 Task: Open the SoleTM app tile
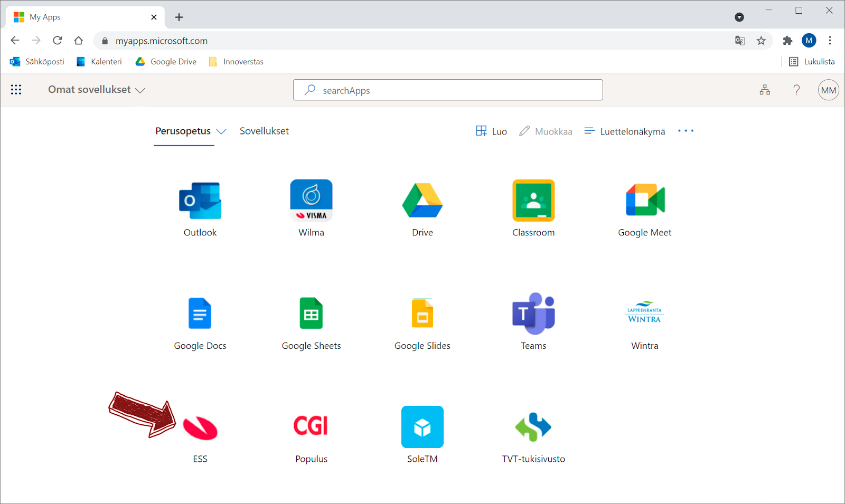click(x=422, y=435)
